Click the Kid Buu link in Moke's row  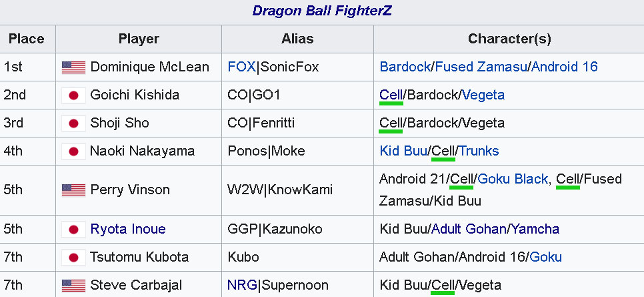coord(403,151)
